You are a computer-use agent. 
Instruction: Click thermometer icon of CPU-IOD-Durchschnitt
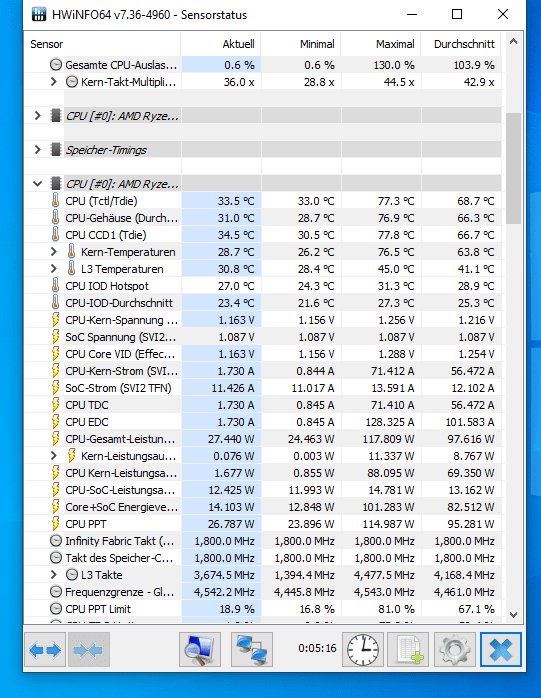(55, 303)
